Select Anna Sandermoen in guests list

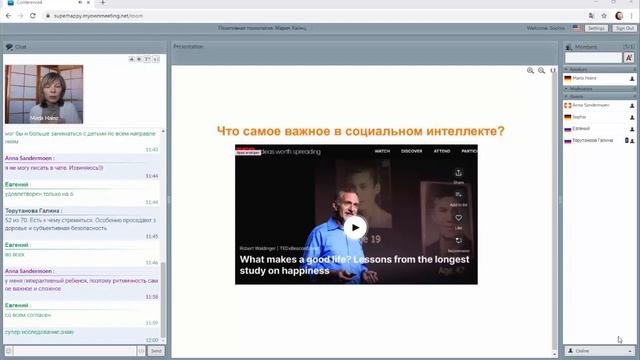point(599,105)
